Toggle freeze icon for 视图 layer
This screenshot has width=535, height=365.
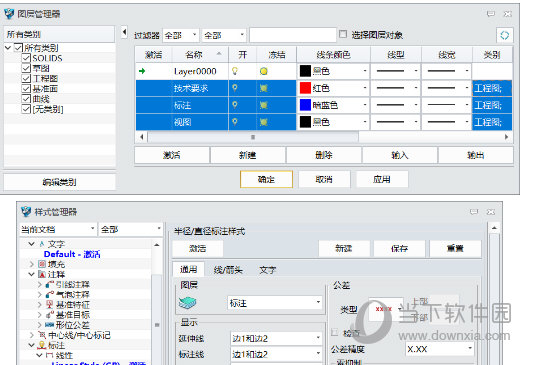pyautogui.click(x=263, y=122)
